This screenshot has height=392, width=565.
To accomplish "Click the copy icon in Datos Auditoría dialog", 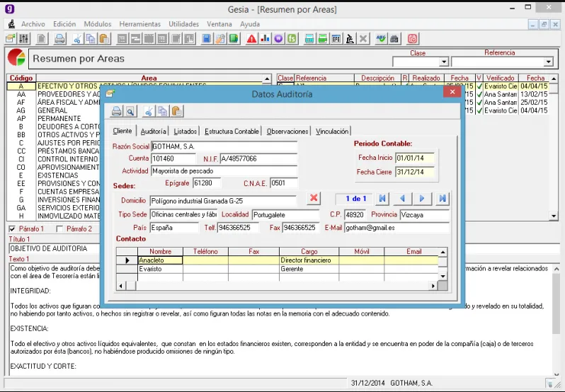I will 163,111.
